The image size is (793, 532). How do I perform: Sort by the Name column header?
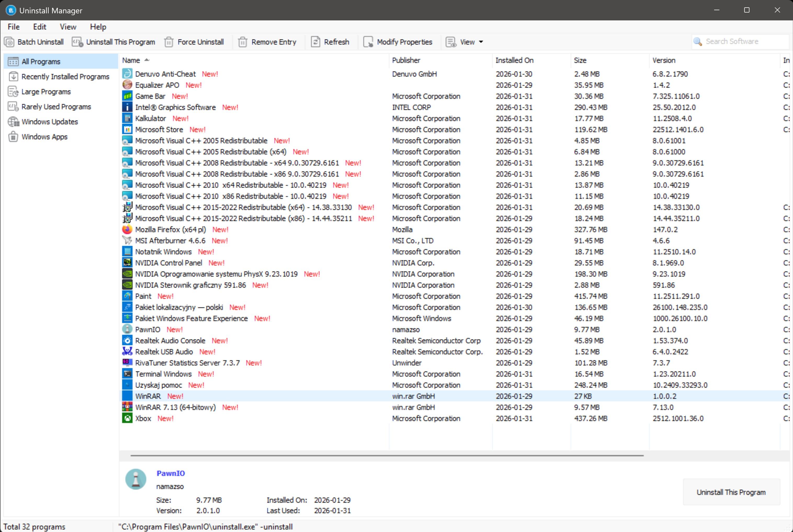tap(131, 60)
